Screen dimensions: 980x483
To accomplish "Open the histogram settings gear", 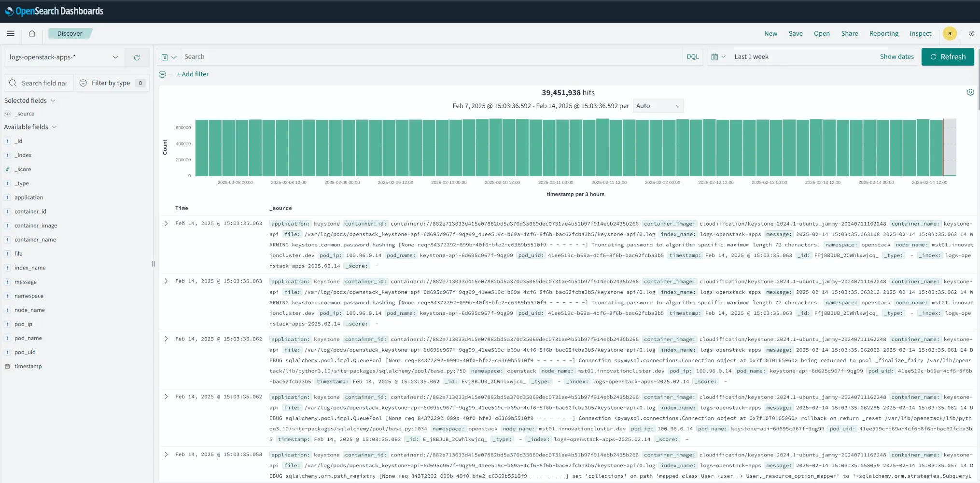I will pos(970,92).
